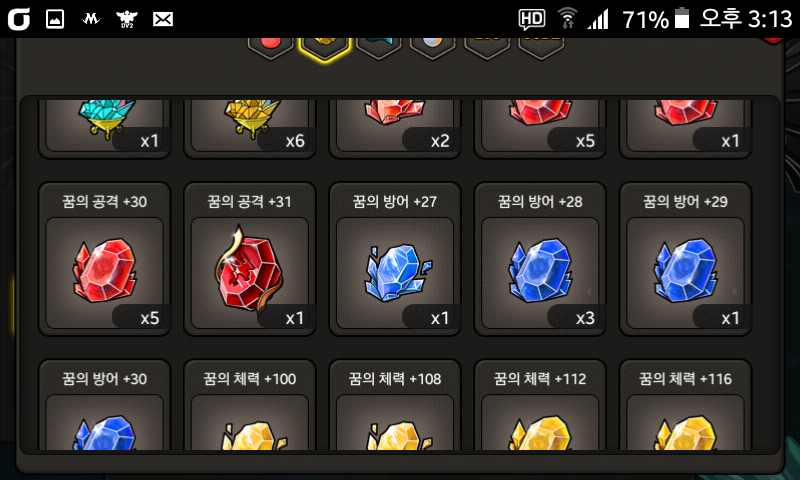Select the 꿈의 체력 +100 yellow gem

(x=249, y=405)
